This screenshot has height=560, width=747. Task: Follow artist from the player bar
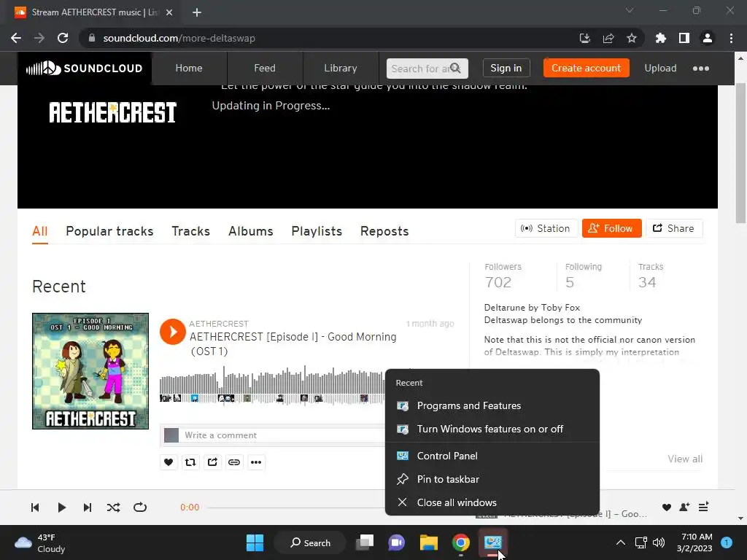pyautogui.click(x=684, y=507)
